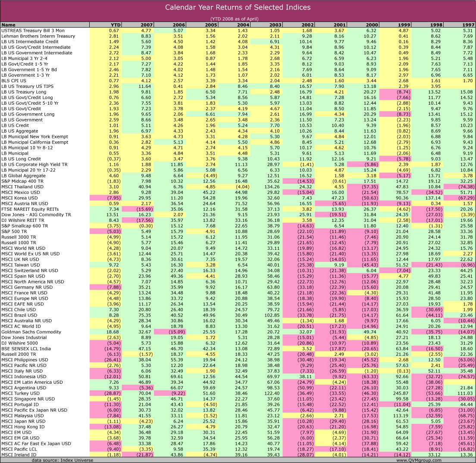Click the 20.27 value in LB US Treasury Long row
The image size is (476, 463).
(370, 92)
